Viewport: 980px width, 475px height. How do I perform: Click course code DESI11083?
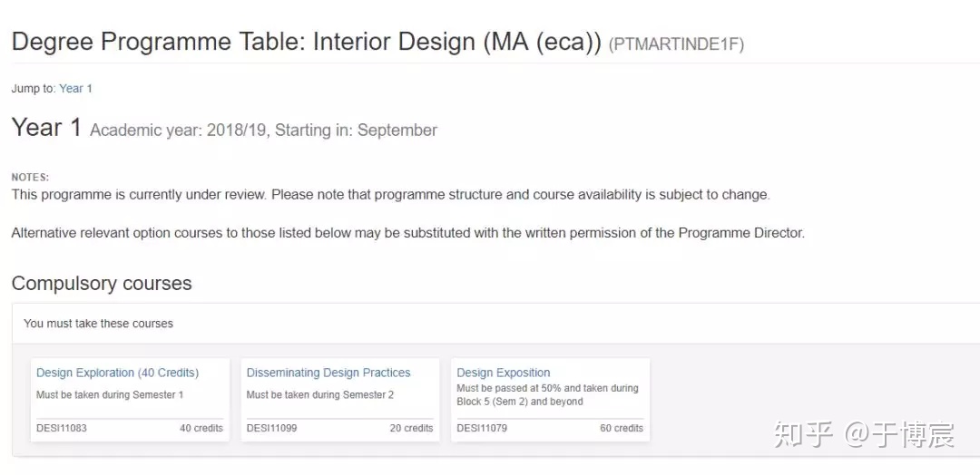point(62,428)
